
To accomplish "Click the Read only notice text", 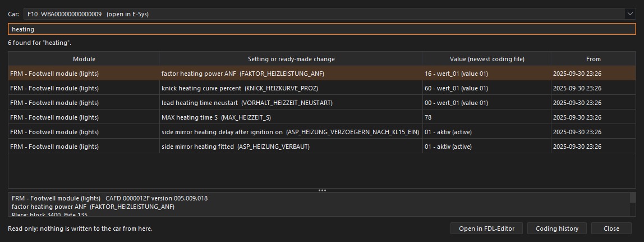I will pyautogui.click(x=80, y=229).
